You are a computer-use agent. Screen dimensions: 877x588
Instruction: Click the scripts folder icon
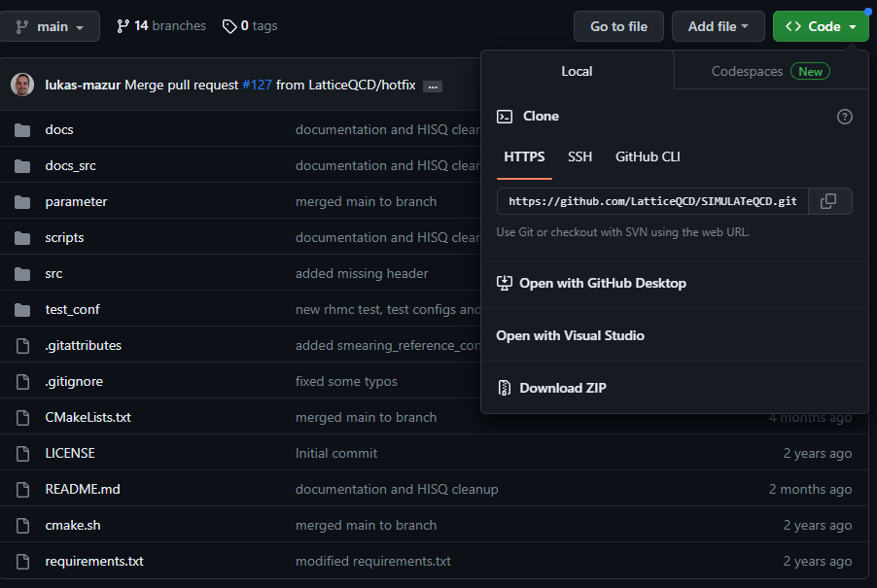point(22,238)
